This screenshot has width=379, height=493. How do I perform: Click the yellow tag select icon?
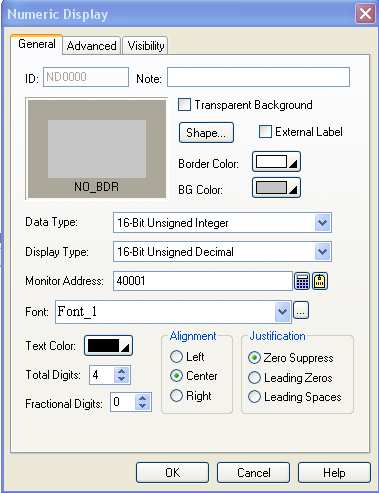tap(320, 281)
